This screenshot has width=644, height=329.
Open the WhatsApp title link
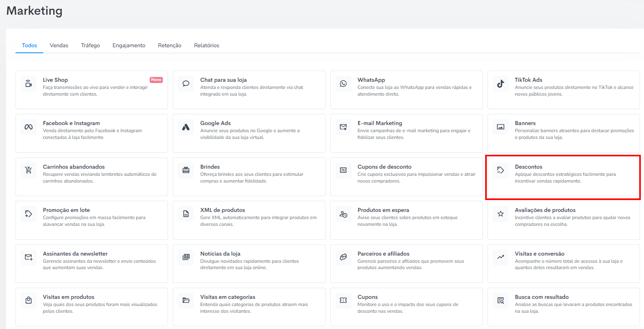pos(371,80)
